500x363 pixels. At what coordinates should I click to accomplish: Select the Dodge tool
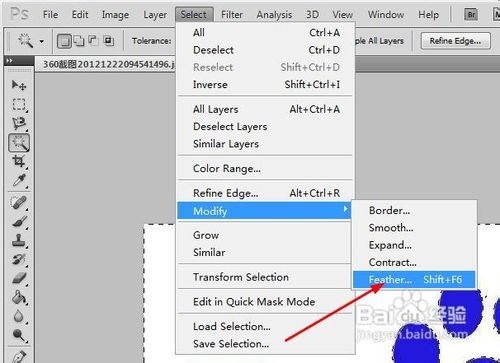[19, 335]
